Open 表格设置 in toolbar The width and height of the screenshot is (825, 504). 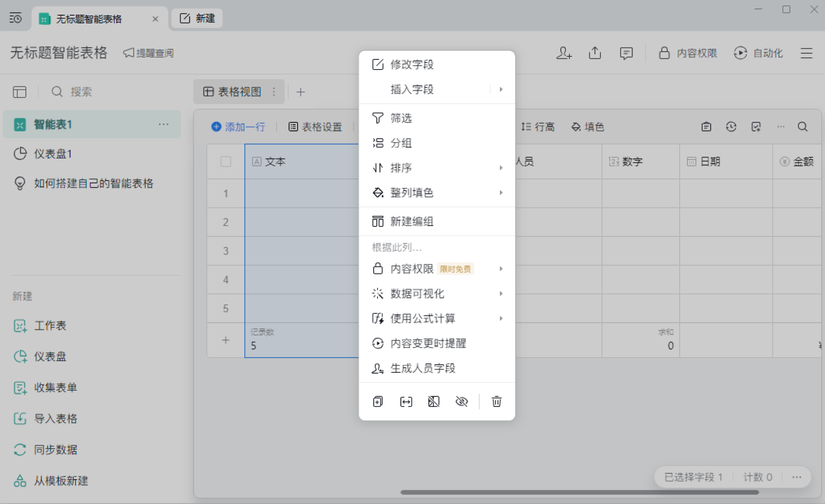pos(315,127)
